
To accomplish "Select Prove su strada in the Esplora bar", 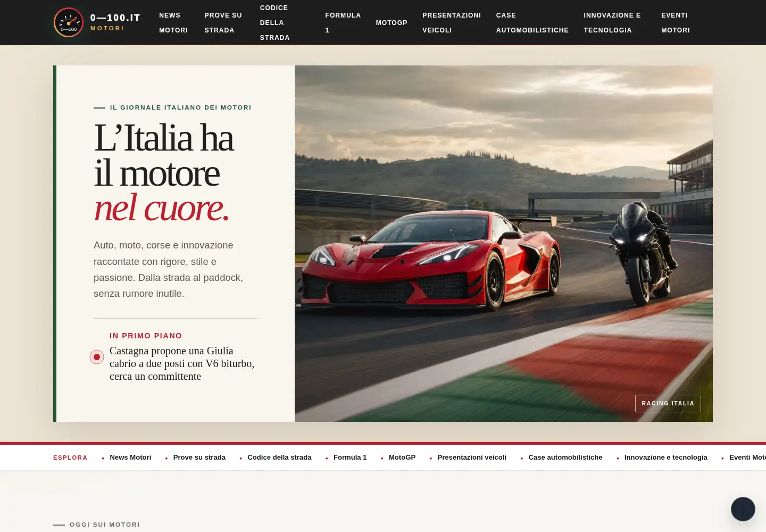I will pyautogui.click(x=199, y=458).
